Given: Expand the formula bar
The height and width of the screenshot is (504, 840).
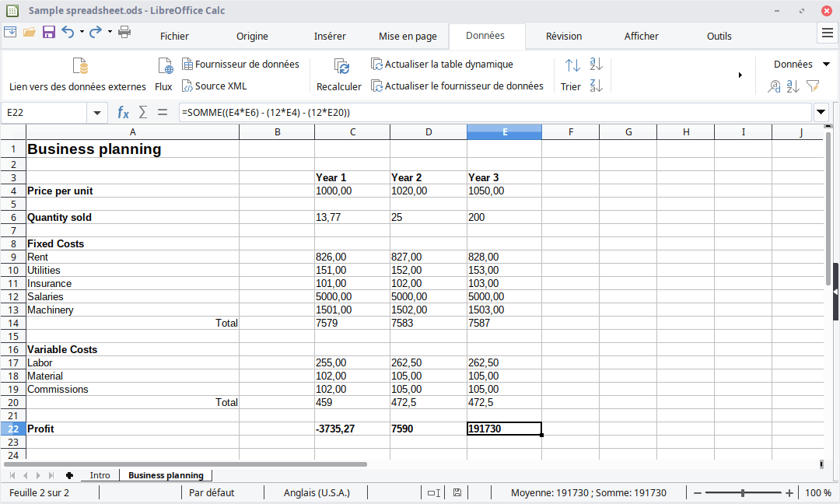Looking at the screenshot, I should [821, 113].
